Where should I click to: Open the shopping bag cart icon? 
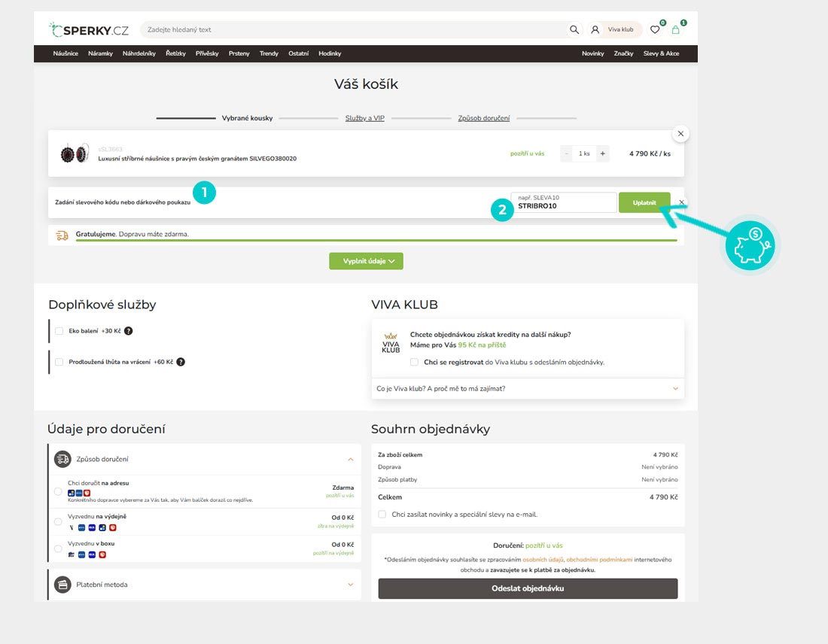[x=676, y=30]
